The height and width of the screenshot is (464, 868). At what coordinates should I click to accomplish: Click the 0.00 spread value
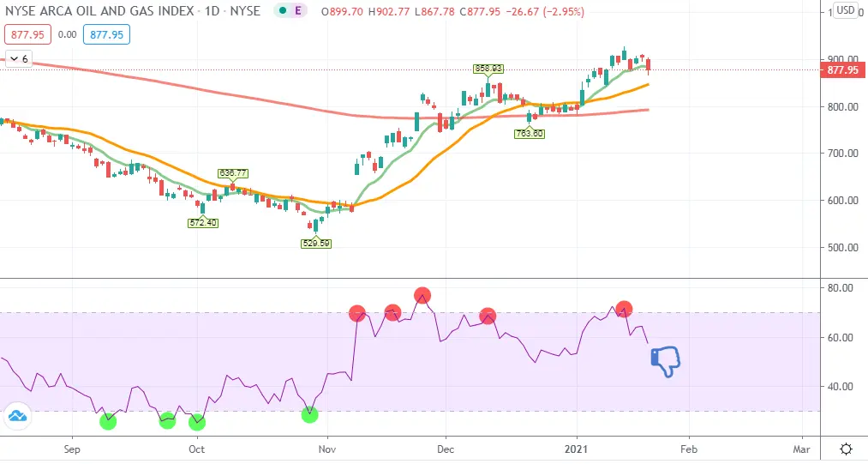tap(67, 34)
